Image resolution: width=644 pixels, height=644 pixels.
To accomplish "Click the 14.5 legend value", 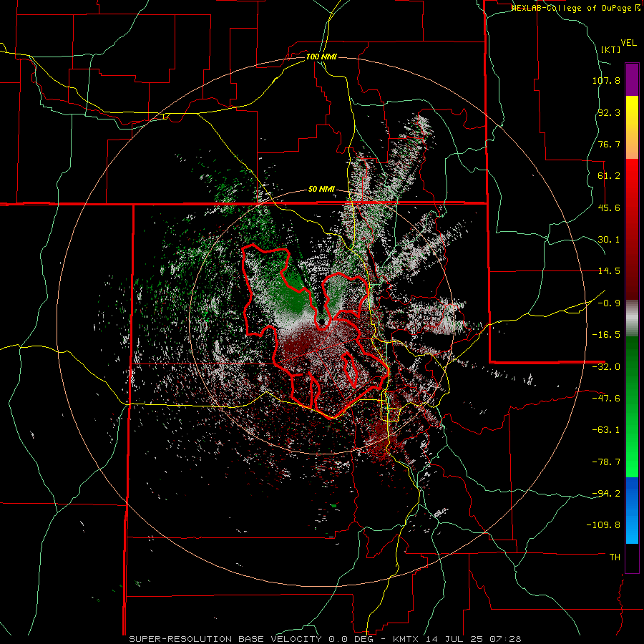I will [609, 271].
